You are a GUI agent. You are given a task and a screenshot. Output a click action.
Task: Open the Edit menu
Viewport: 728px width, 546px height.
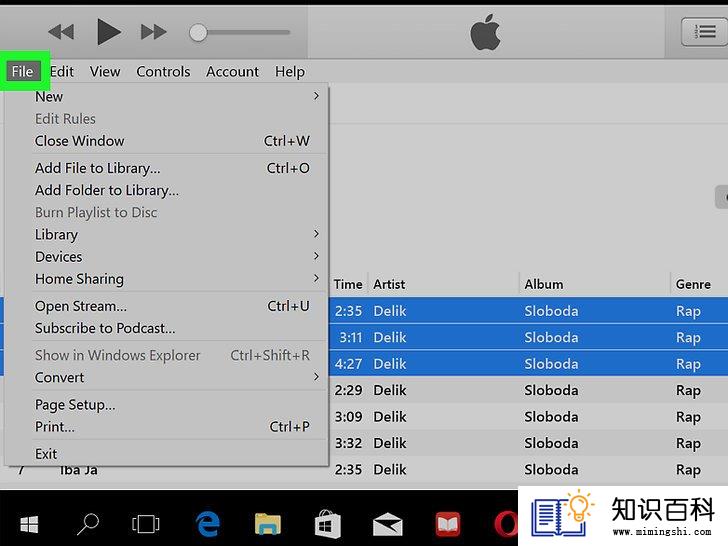point(62,72)
